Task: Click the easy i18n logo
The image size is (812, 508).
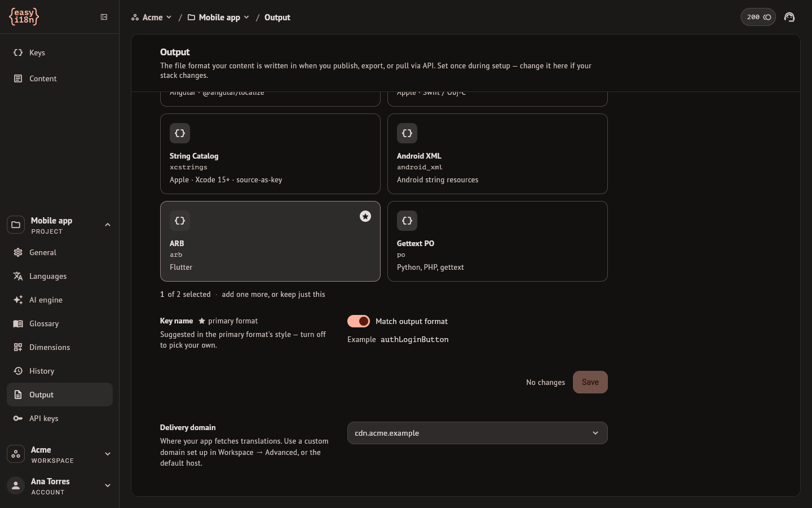Action: point(24,17)
